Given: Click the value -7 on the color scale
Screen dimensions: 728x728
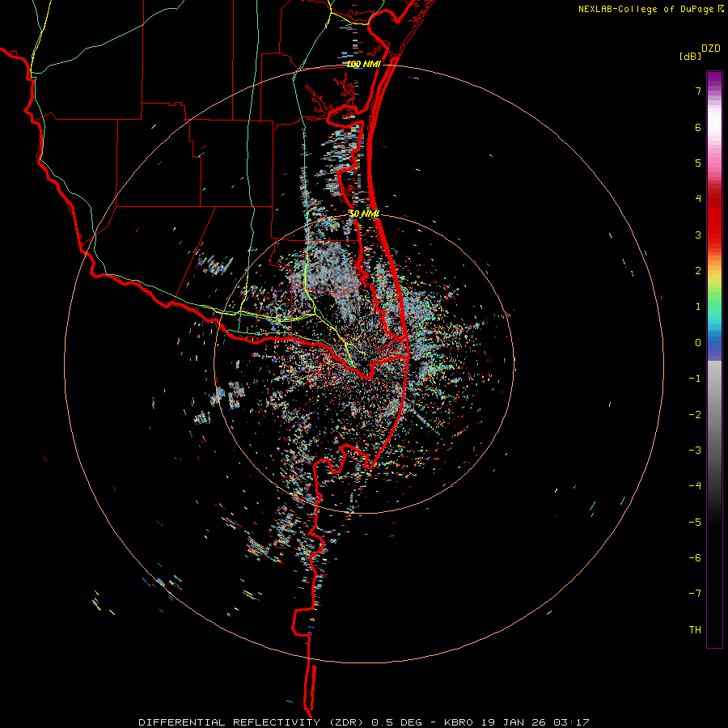Looking at the screenshot, I should pos(695,594).
